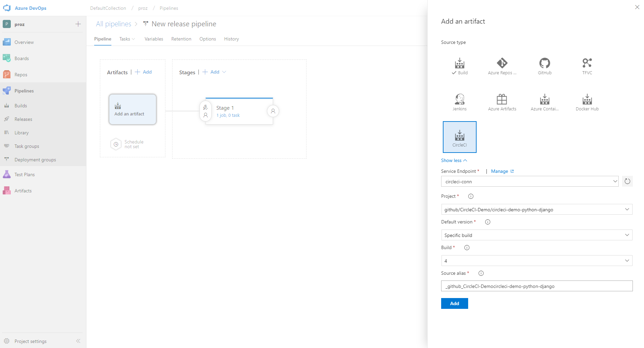Image resolution: width=644 pixels, height=348 pixels.
Task: Pick Jenkins as artifact source
Action: pos(459,102)
